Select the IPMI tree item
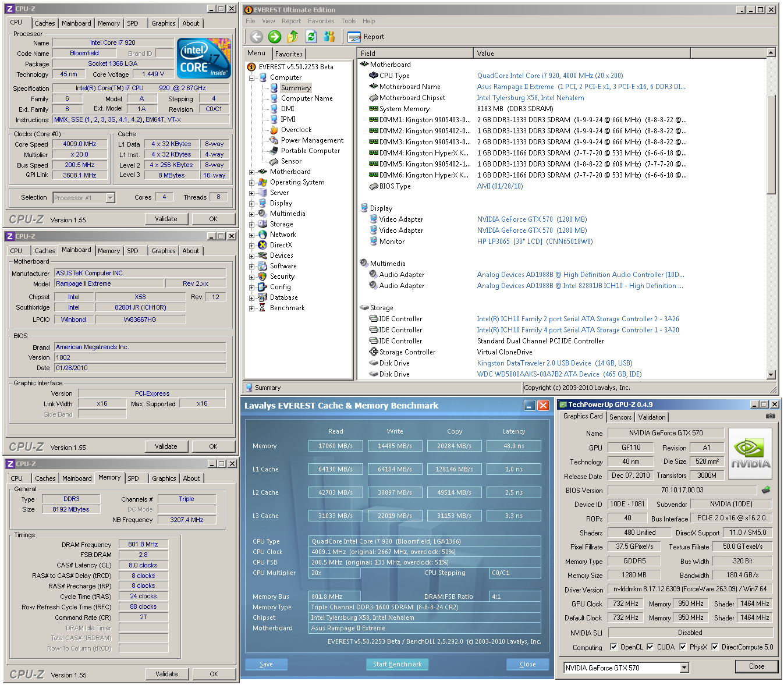This screenshot has height=685, width=784. pyautogui.click(x=288, y=119)
